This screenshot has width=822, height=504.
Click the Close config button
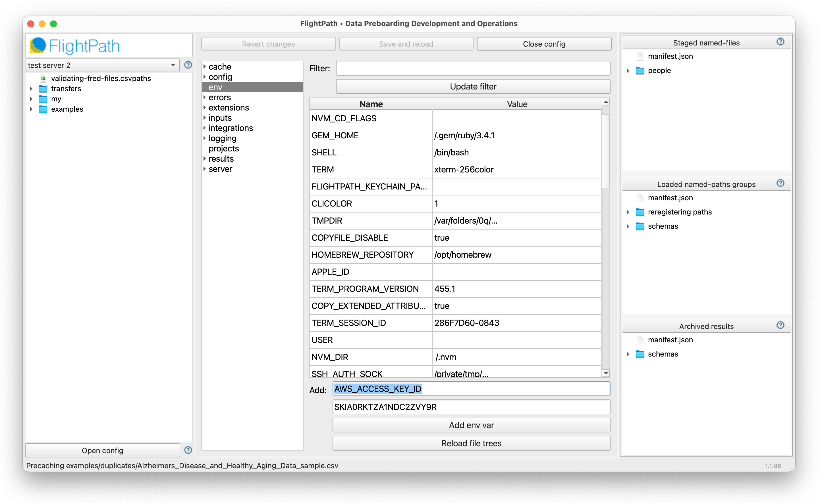click(544, 44)
